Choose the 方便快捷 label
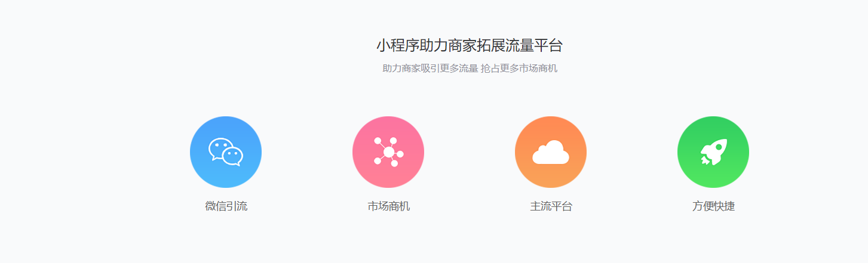The height and width of the screenshot is (263, 868). (713, 206)
